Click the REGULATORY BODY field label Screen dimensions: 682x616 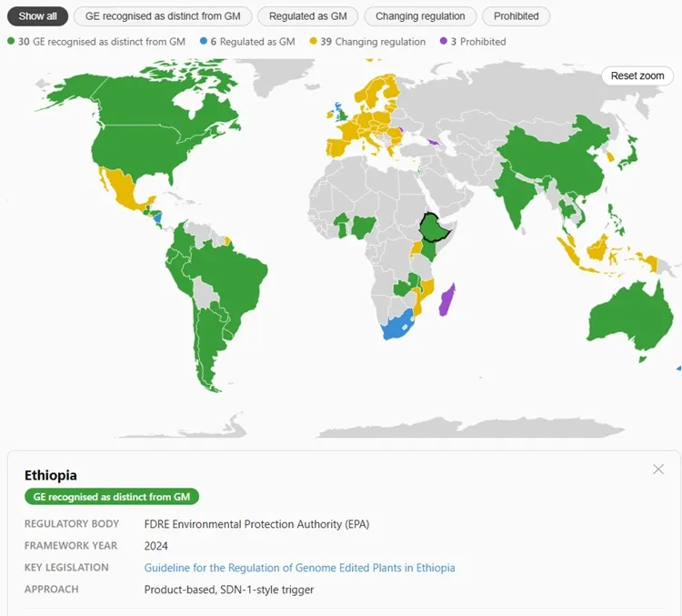click(72, 524)
